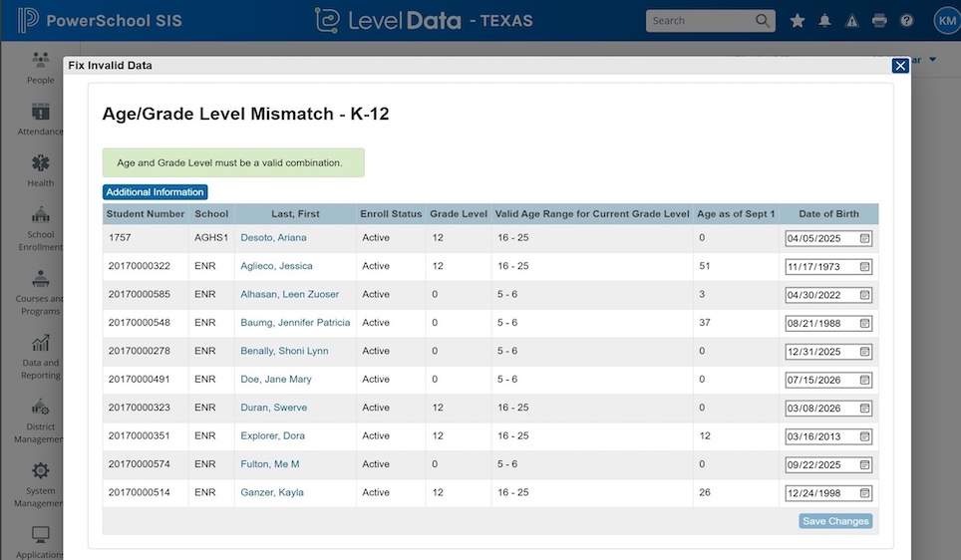Open the Attendance sidebar section
The image size is (961, 560).
pyautogui.click(x=41, y=120)
